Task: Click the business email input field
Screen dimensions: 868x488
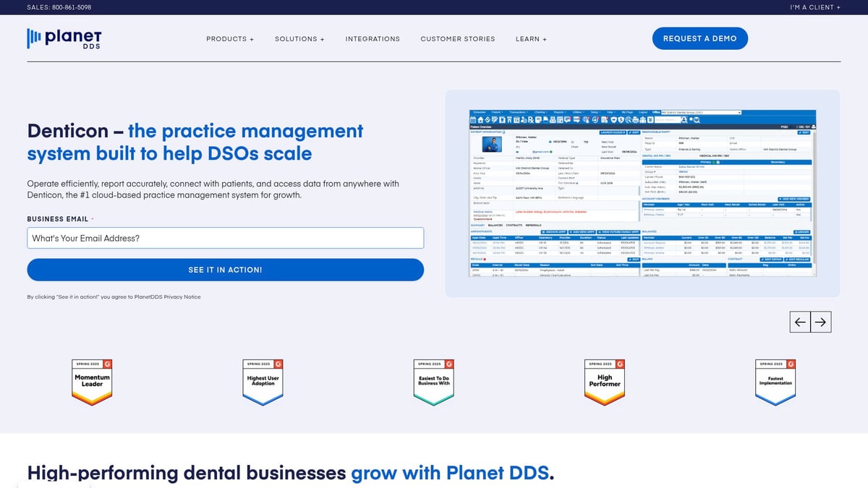Action: coord(225,238)
